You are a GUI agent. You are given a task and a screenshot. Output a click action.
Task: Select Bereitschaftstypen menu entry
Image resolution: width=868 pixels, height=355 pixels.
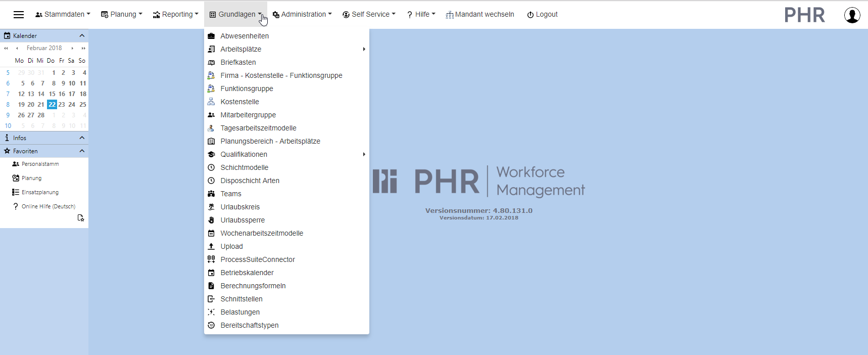(286, 325)
